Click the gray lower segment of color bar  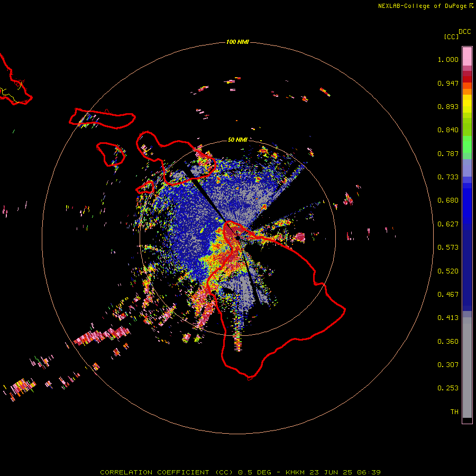pos(467,368)
